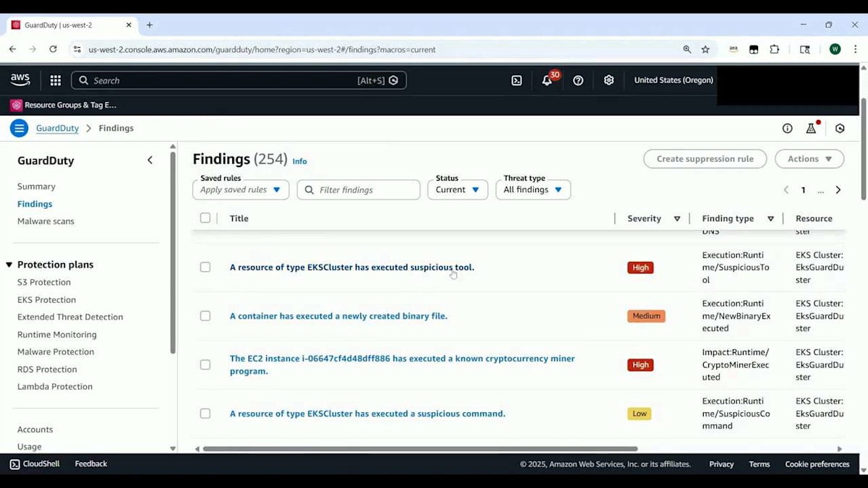Image resolution: width=868 pixels, height=488 pixels.
Task: Select the suspicious command finding checkbox
Action: 205,414
